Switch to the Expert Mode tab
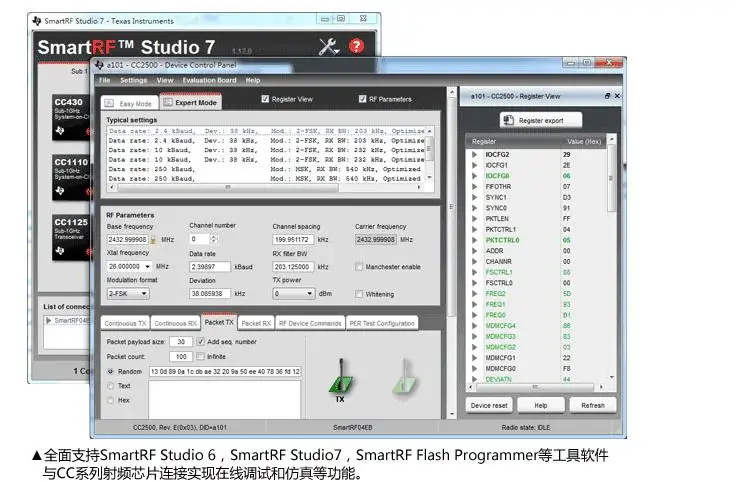This screenshot has width=739, height=482. pos(190,102)
